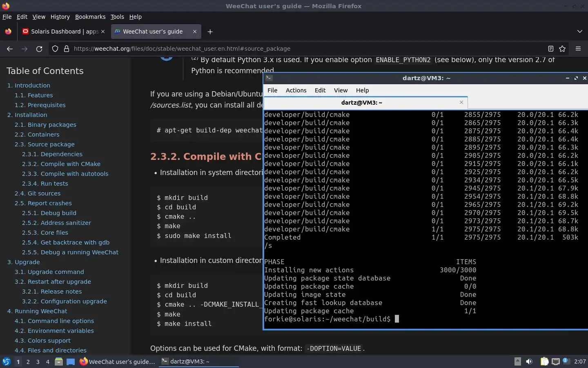Open network status tray icon
Image resolution: width=588 pixels, height=368 pixels.
point(556,361)
